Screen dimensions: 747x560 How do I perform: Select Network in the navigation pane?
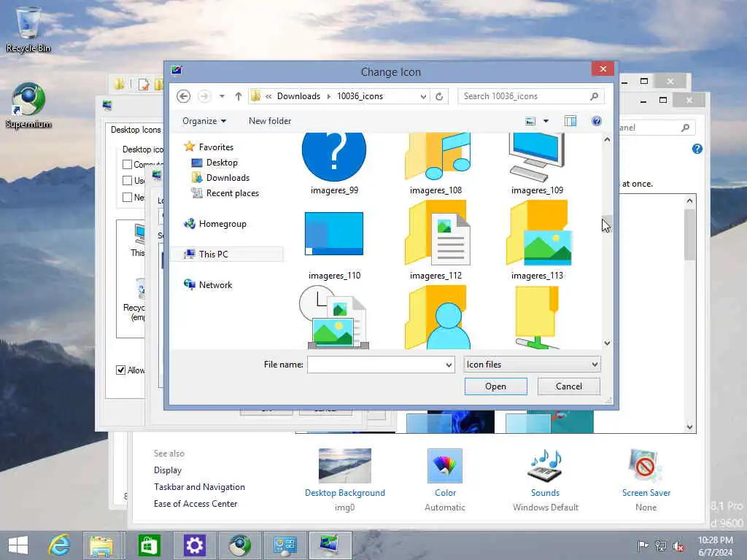point(208,285)
